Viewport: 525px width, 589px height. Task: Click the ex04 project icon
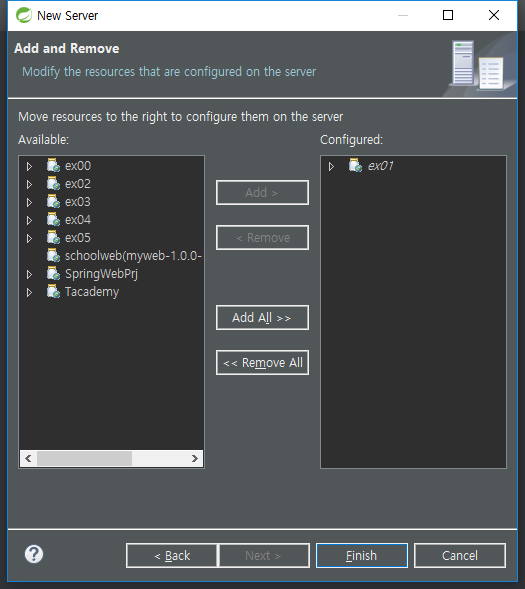tap(53, 219)
